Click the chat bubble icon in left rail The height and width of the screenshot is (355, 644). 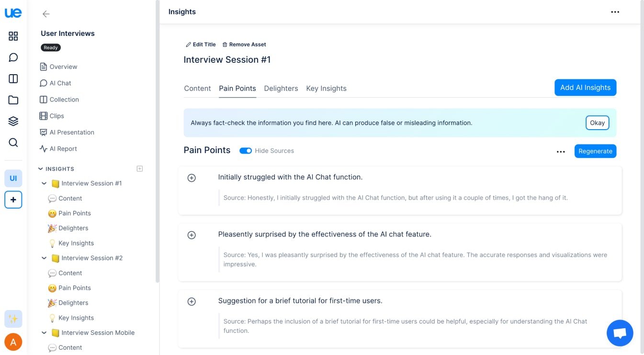coord(13,57)
